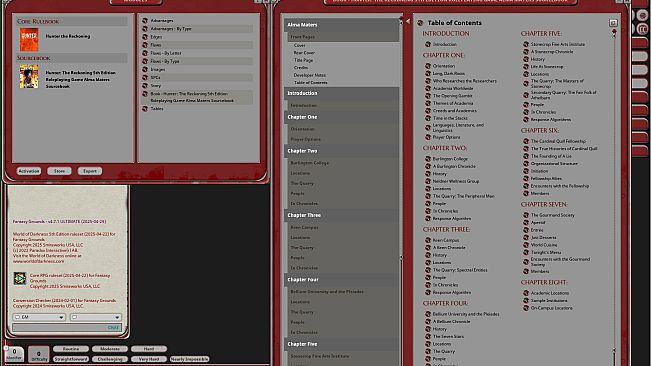Open the Story link icon in module list

coord(145,85)
